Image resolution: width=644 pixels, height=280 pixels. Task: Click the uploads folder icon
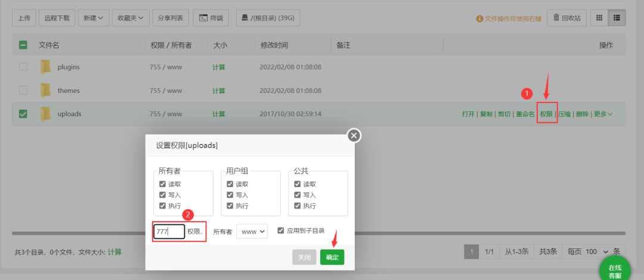coord(45,114)
